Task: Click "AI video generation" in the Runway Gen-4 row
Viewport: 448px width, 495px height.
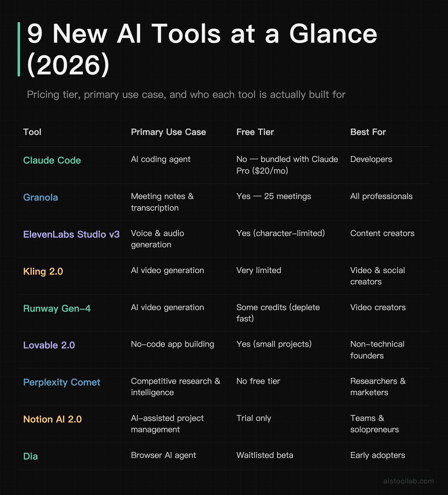Action: (168, 308)
